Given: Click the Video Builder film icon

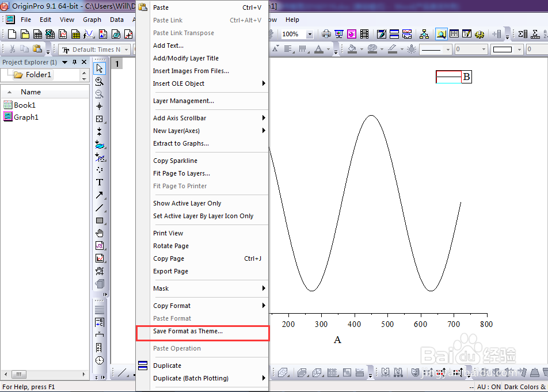Looking at the screenshot, I should pos(364,34).
